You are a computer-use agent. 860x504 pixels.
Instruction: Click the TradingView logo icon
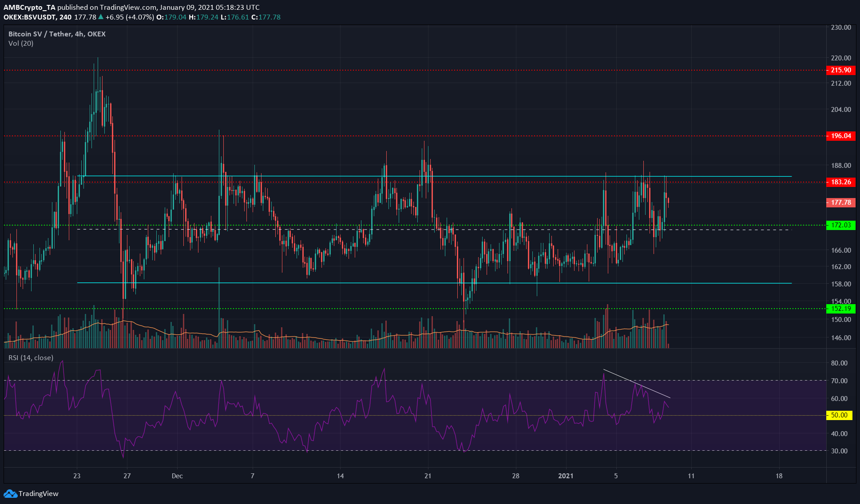(10, 493)
